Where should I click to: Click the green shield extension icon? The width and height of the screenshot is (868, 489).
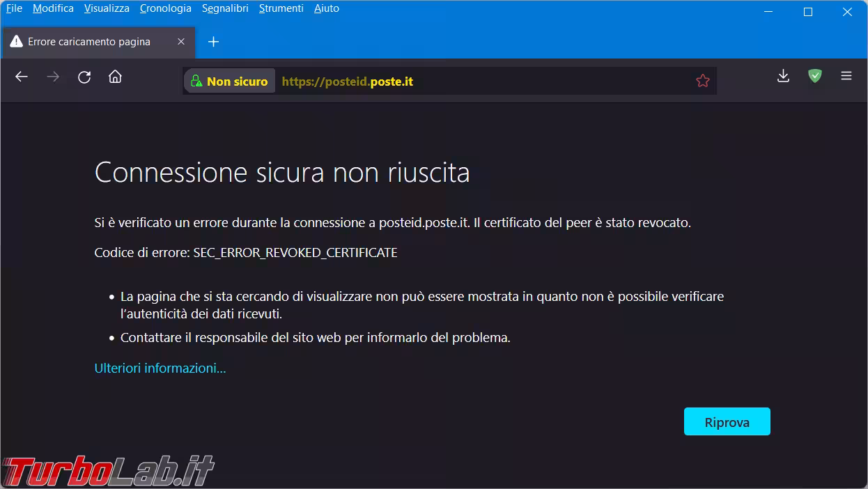tap(814, 76)
